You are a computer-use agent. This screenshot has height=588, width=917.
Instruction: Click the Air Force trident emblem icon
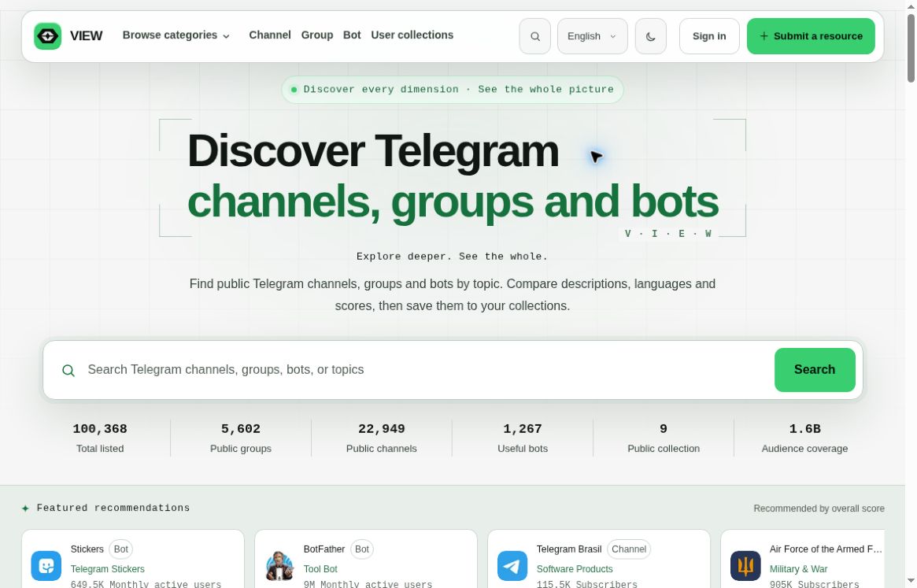tap(745, 566)
